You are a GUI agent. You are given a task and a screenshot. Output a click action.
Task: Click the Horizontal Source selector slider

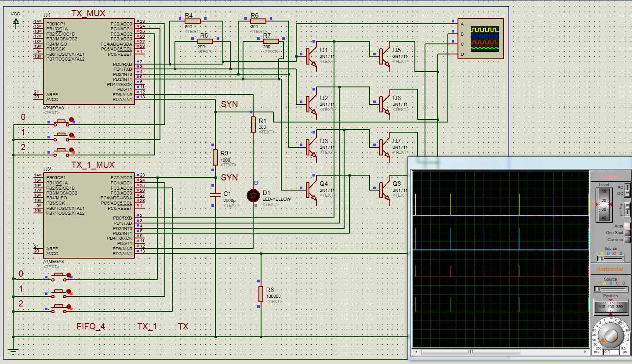(x=610, y=289)
